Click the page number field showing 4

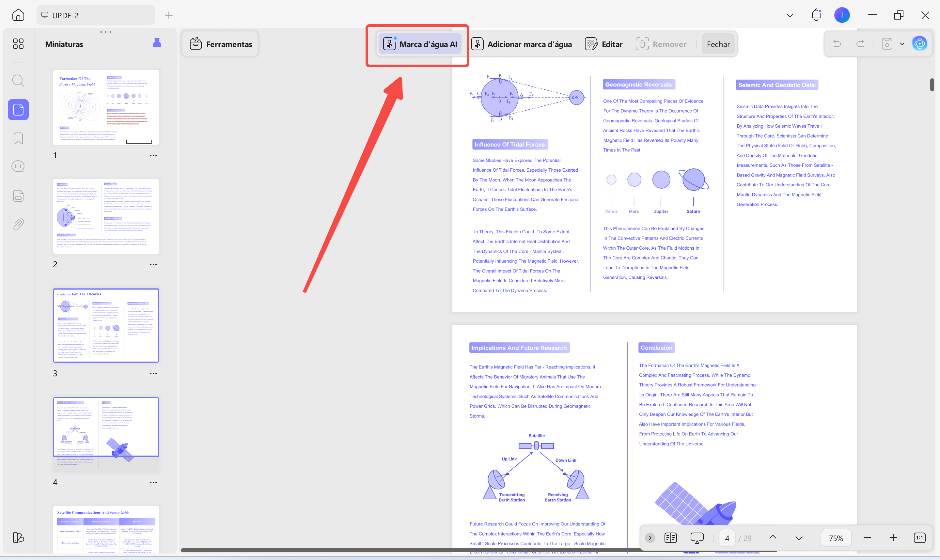tap(727, 538)
